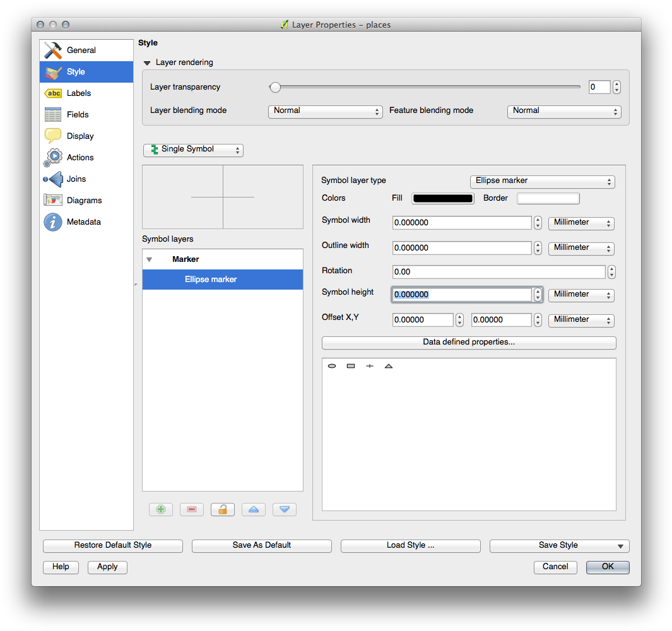Select the rectangle shape preset

tap(351, 365)
